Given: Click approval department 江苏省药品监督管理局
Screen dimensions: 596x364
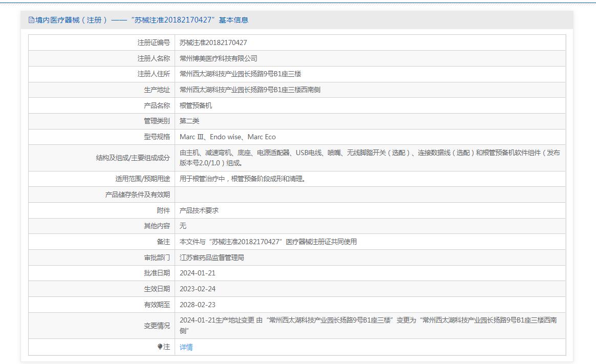Looking at the screenshot, I should pos(211,258).
